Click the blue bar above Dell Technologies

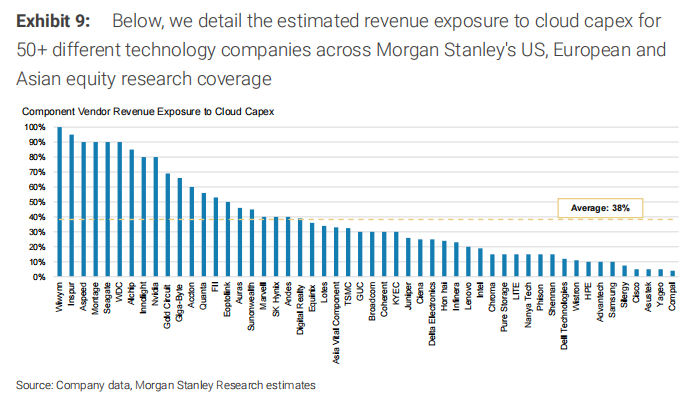tap(564, 268)
